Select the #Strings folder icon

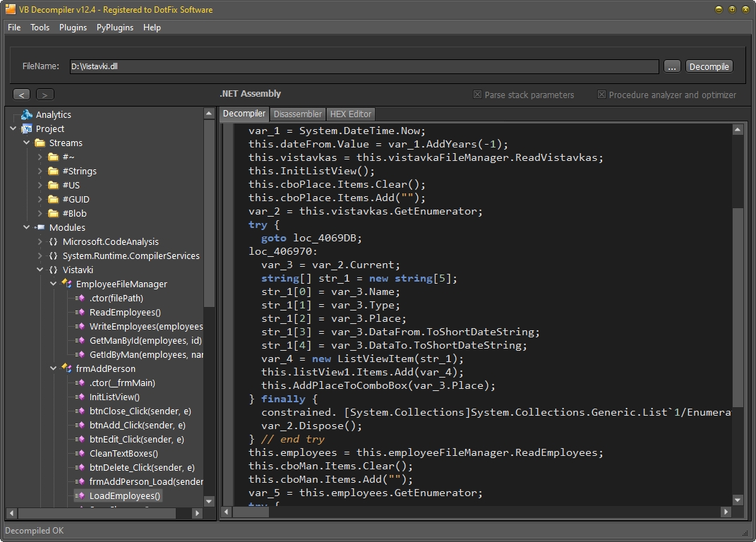(x=54, y=171)
